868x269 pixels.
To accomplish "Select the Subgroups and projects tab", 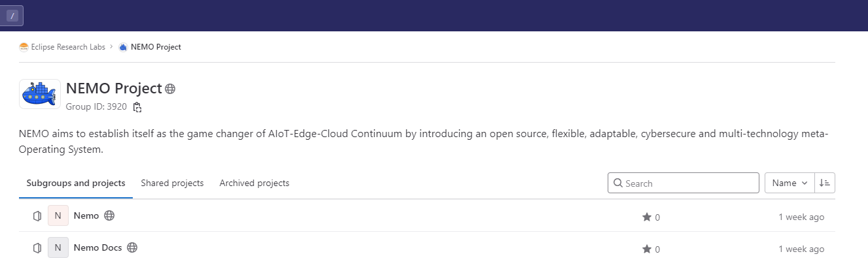I will [x=76, y=183].
